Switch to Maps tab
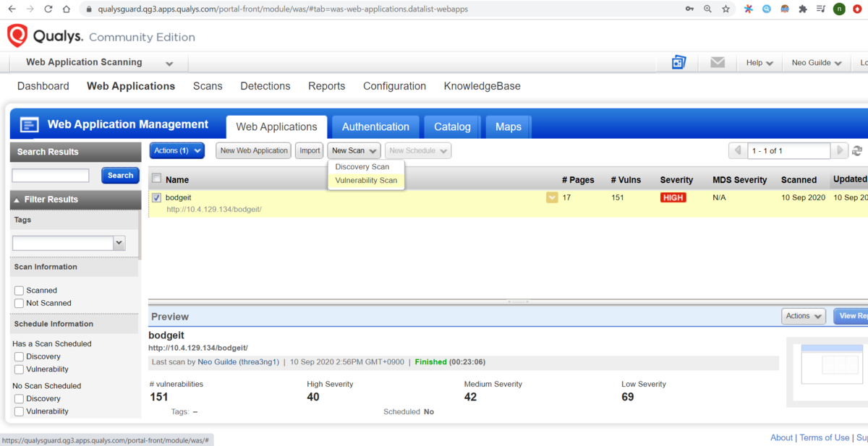This screenshot has width=868, height=446. click(x=509, y=126)
